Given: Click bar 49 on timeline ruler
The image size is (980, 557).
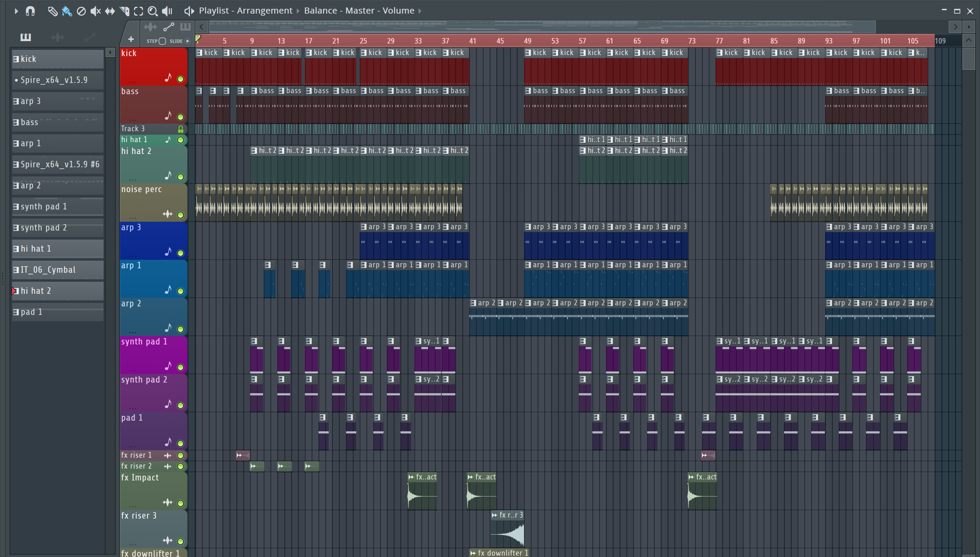Looking at the screenshot, I should pyautogui.click(x=527, y=40).
